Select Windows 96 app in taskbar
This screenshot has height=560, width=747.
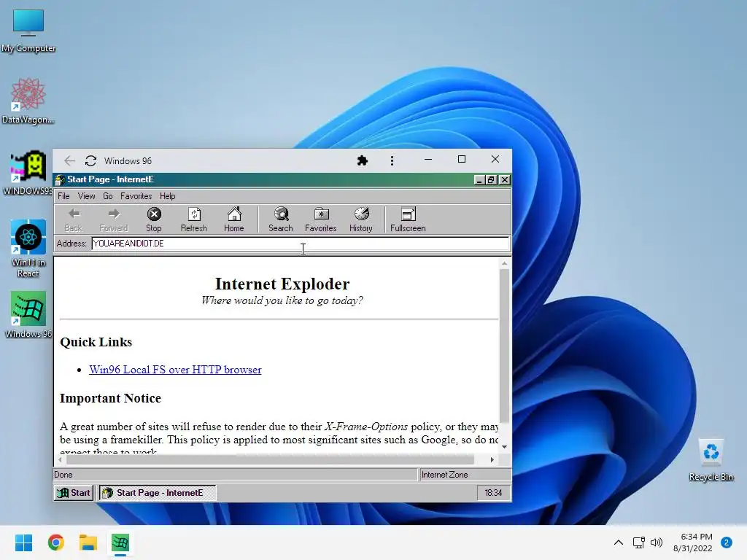(x=120, y=542)
